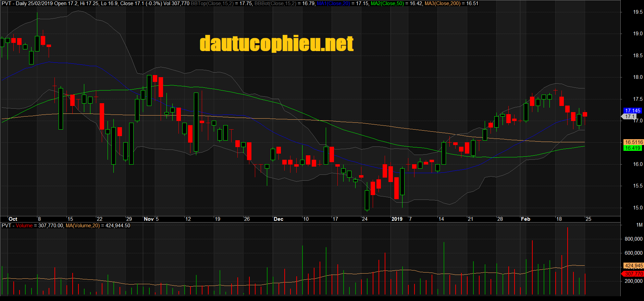Click the BBBot(Close,15,2) indicator label
644x301 pixels.
click(275, 3)
